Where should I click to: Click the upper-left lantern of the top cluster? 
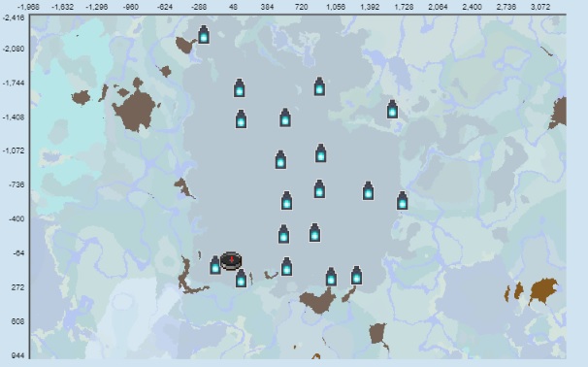tap(240, 88)
